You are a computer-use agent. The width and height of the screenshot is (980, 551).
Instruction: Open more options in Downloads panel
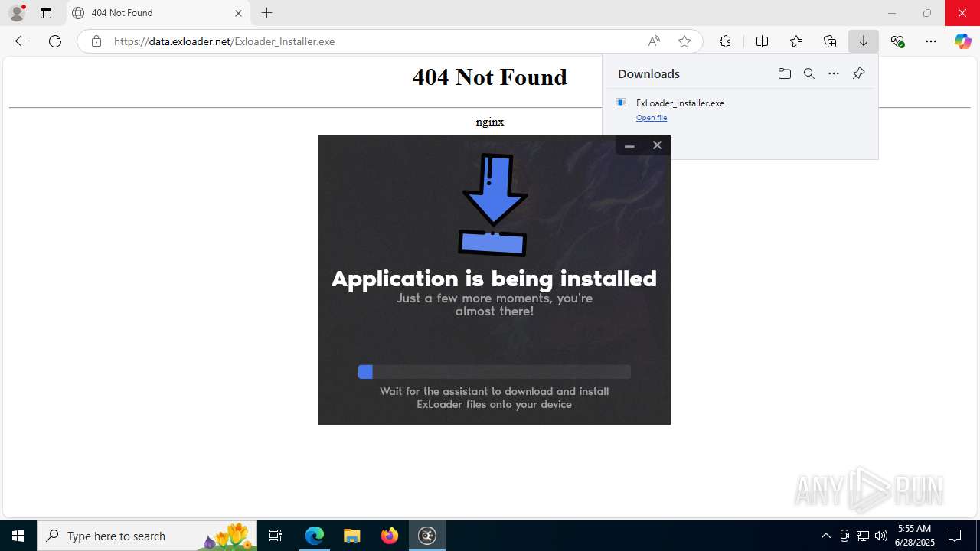tap(834, 73)
